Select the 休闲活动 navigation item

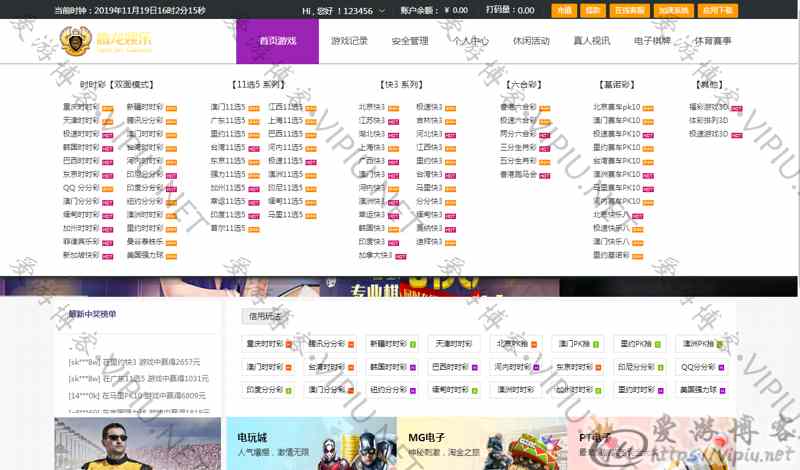[531, 41]
